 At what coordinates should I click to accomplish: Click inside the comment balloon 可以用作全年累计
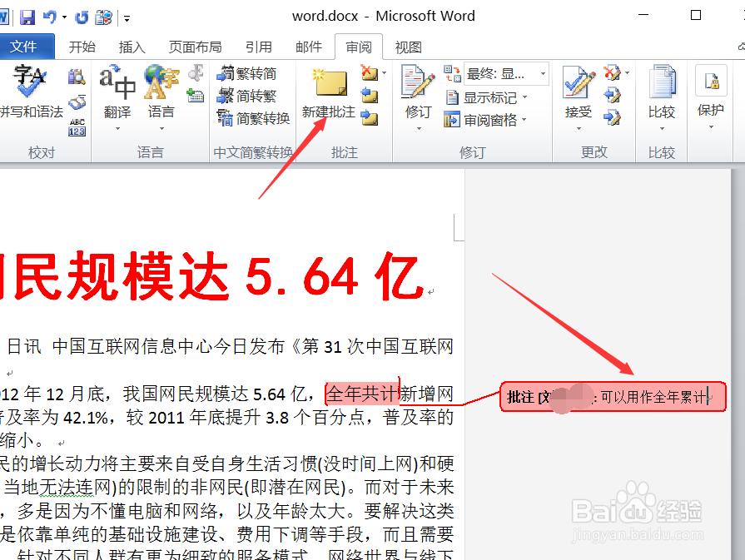coord(613,397)
